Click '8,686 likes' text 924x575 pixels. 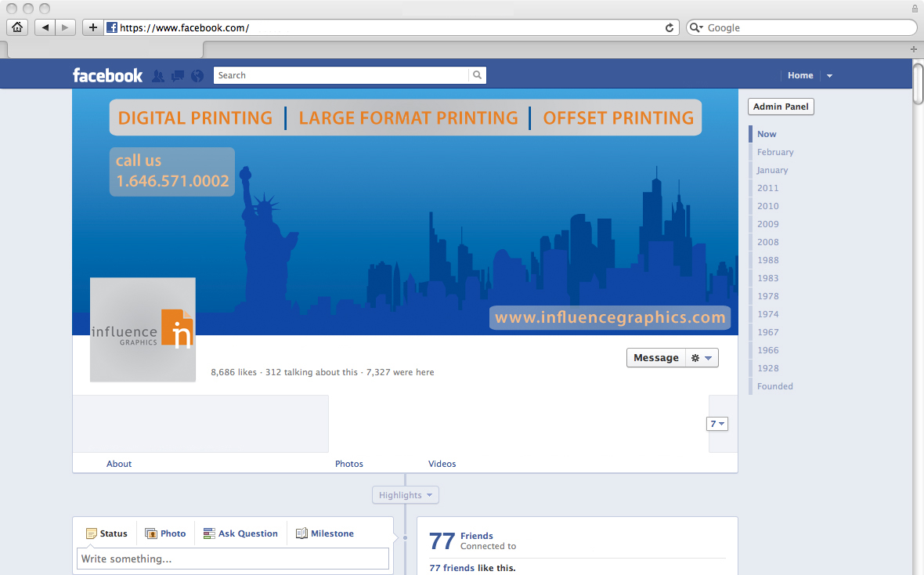click(x=234, y=372)
